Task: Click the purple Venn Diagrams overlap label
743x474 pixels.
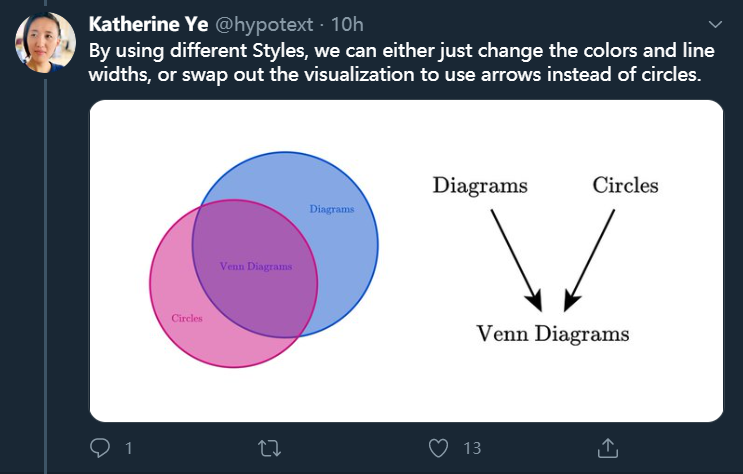Action: pos(256,266)
